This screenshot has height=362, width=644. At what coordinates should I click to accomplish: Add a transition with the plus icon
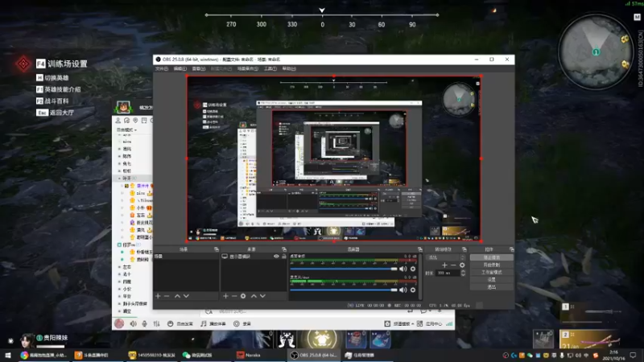click(444, 265)
